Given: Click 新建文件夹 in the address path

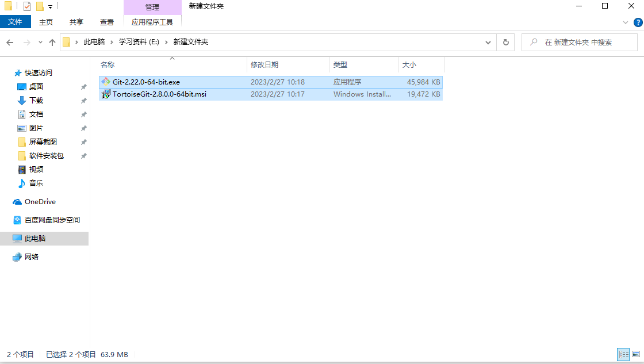Looking at the screenshot, I should 190,42.
